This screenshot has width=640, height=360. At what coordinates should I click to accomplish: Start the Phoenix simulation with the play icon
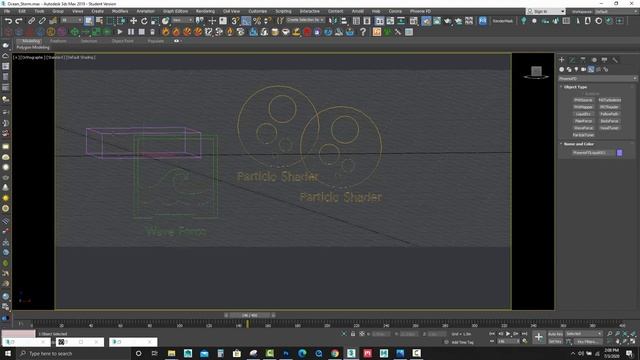(120, 32)
